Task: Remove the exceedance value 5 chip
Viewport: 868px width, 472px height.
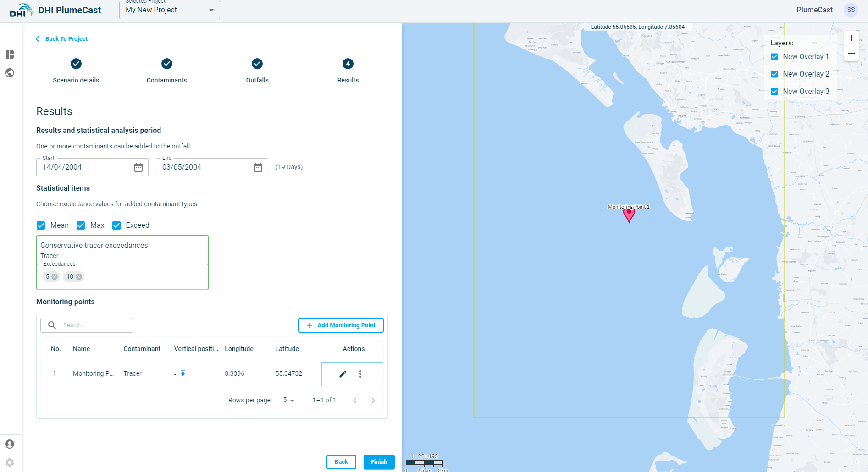Action: point(55,277)
